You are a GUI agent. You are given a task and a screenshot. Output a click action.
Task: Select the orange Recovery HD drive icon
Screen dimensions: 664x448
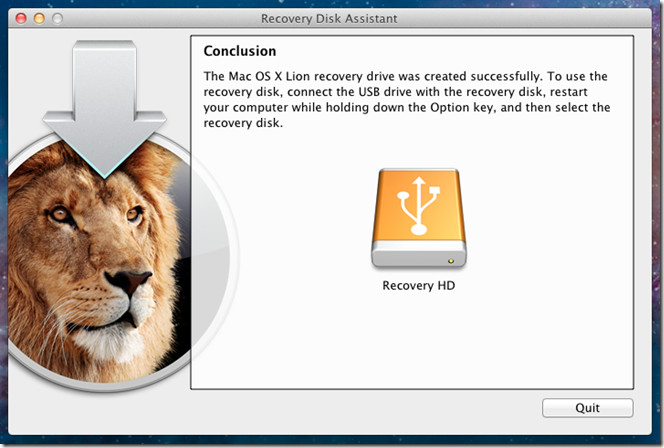[419, 218]
